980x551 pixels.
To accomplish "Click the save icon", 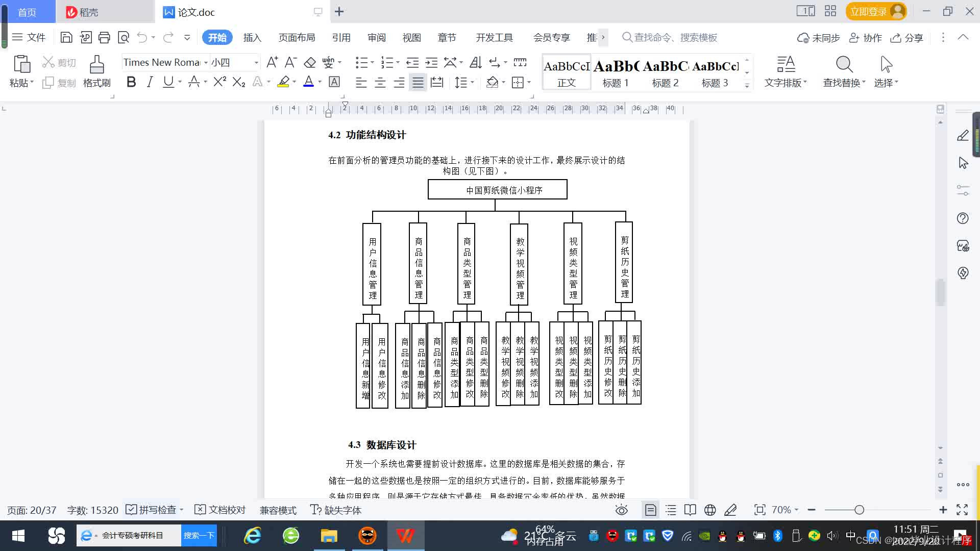I will [66, 37].
